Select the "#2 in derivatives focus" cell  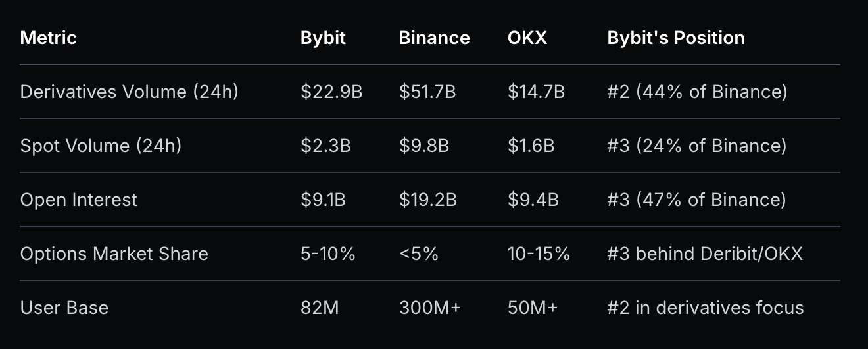point(705,308)
